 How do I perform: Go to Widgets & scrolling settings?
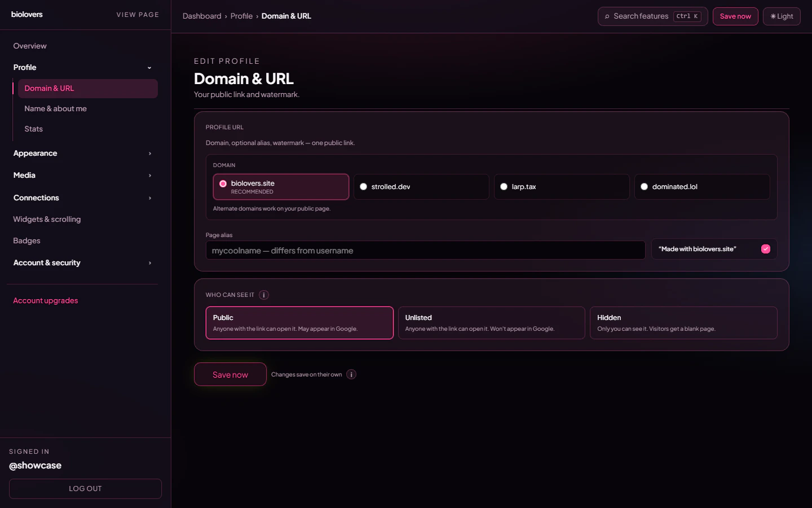(47, 219)
